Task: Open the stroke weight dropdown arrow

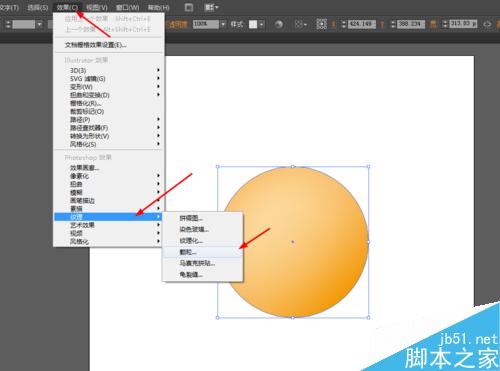Action: (x=40, y=24)
